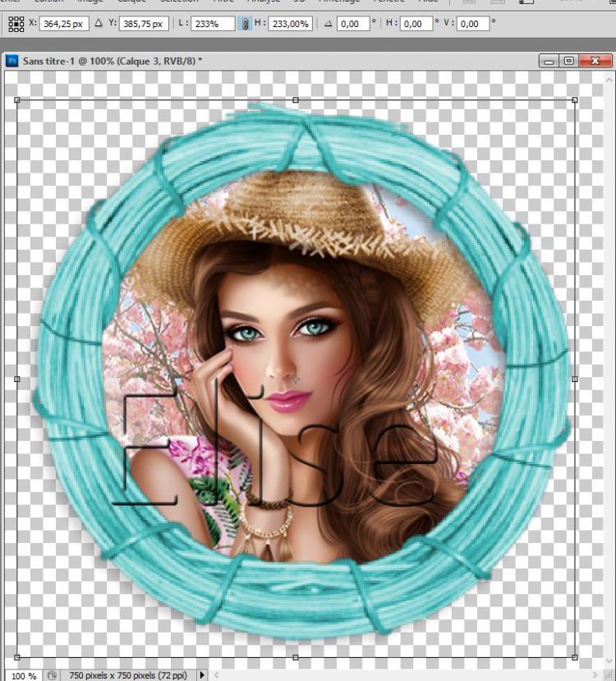Click the document dimensions info in status bar
Screen dimensions: 616x681
tap(127, 675)
